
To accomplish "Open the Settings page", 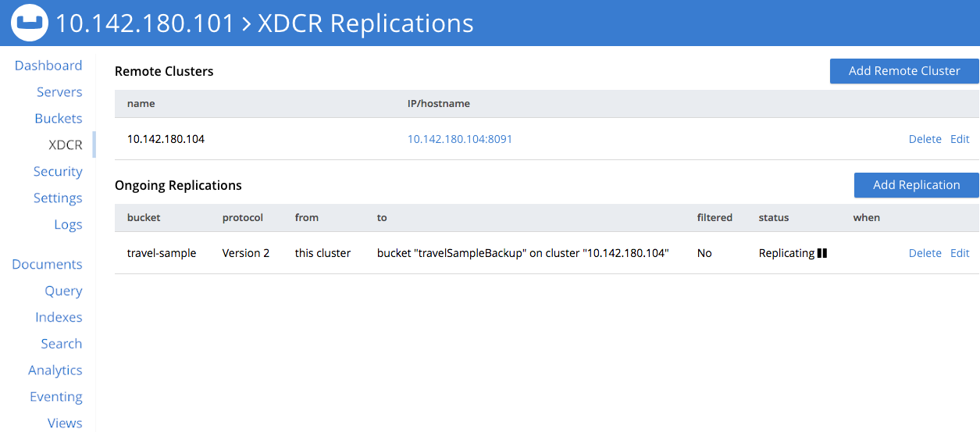I will point(58,198).
